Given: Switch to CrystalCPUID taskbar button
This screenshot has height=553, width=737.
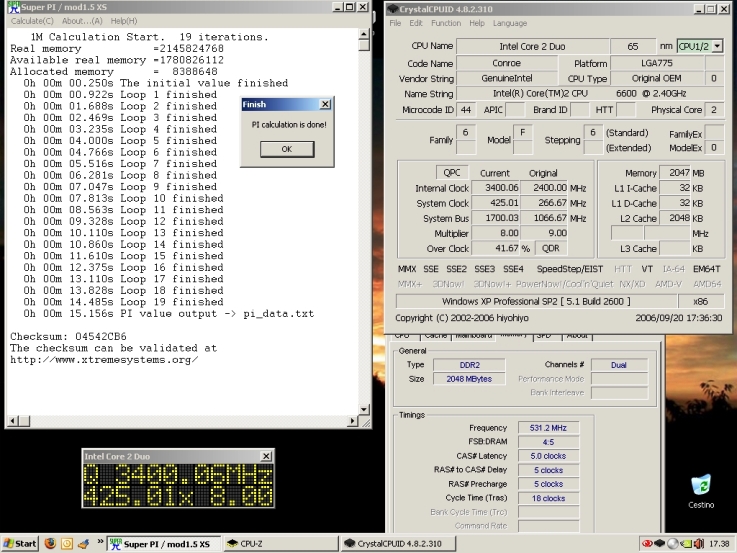Looking at the screenshot, I should (x=398, y=544).
